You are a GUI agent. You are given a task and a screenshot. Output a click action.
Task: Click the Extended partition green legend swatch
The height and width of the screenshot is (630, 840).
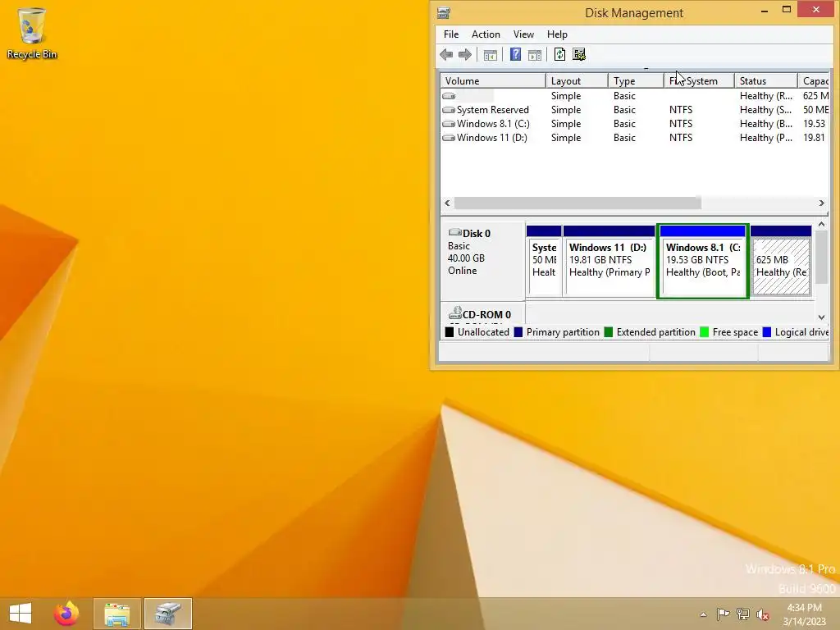point(609,332)
